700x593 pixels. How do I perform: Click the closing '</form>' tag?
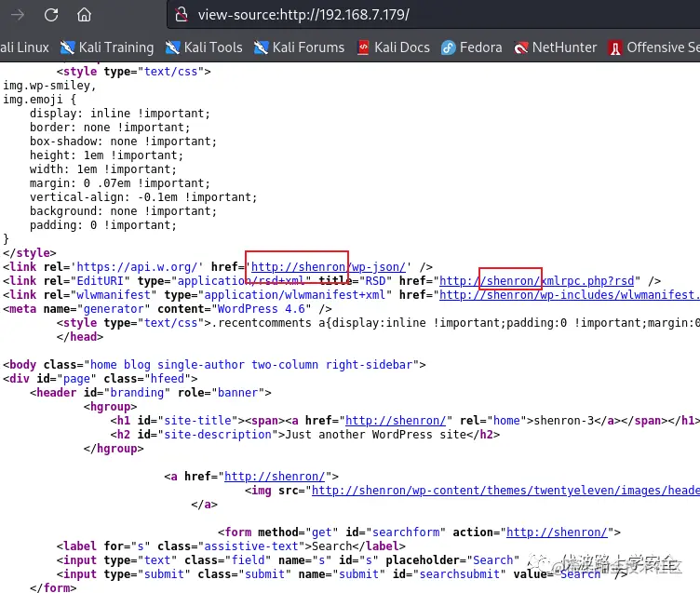tap(53, 587)
